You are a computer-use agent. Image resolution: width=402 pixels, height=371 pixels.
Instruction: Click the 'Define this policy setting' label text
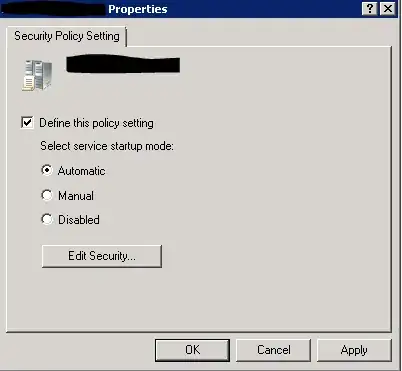pyautogui.click(x=96, y=123)
